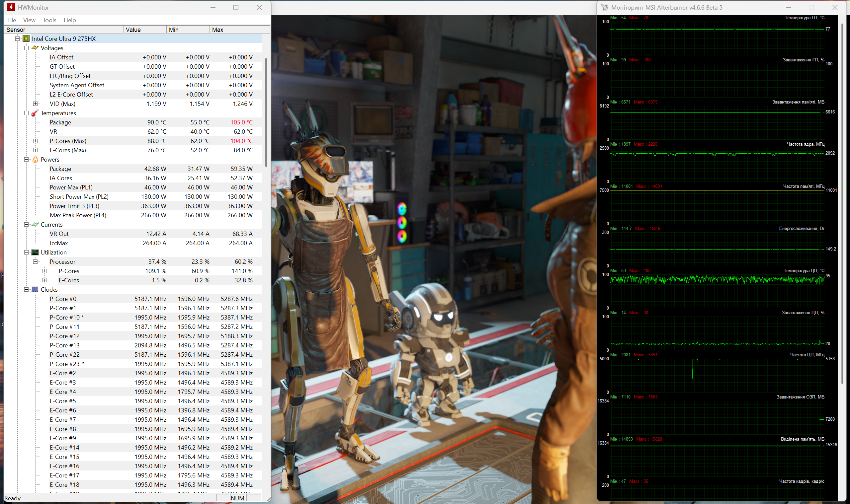850x504 pixels.
Task: Expand the P-Cores (Max) temperature node
Action: (35, 141)
